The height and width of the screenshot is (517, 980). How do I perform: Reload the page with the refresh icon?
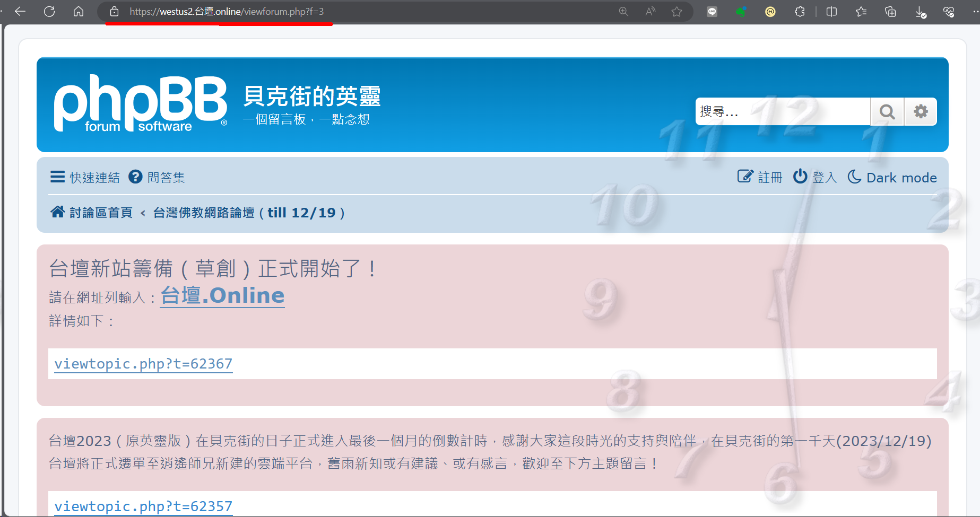point(49,11)
